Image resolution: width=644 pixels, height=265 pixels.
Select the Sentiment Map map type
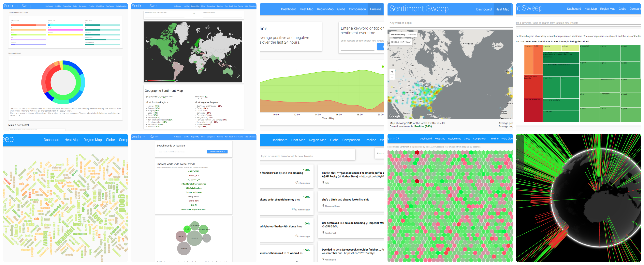click(398, 35)
